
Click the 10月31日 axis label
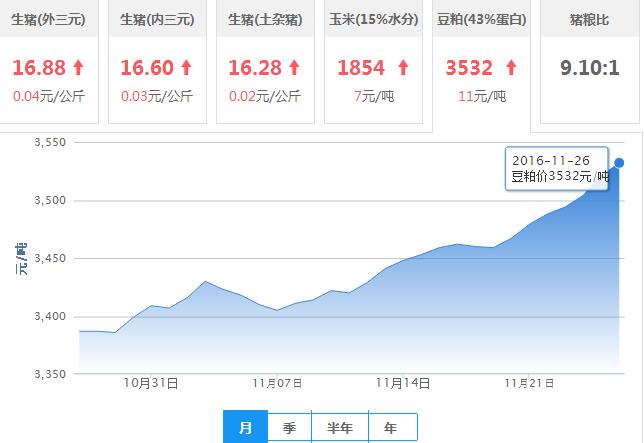(151, 383)
